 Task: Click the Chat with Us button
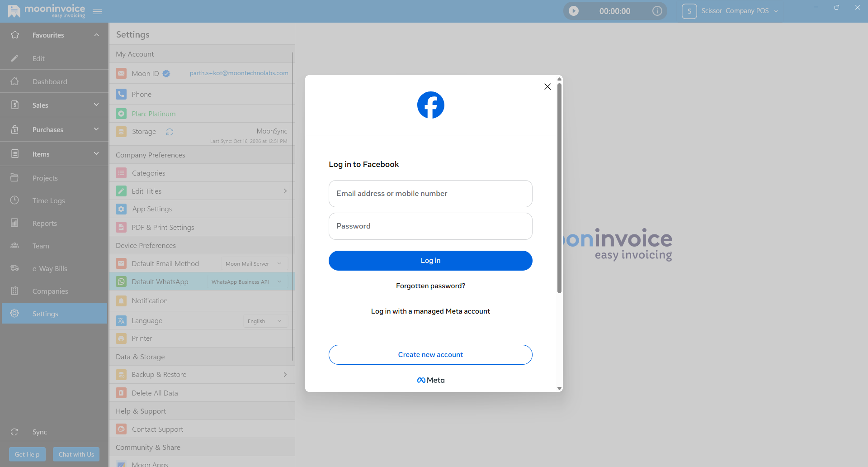(x=76, y=454)
